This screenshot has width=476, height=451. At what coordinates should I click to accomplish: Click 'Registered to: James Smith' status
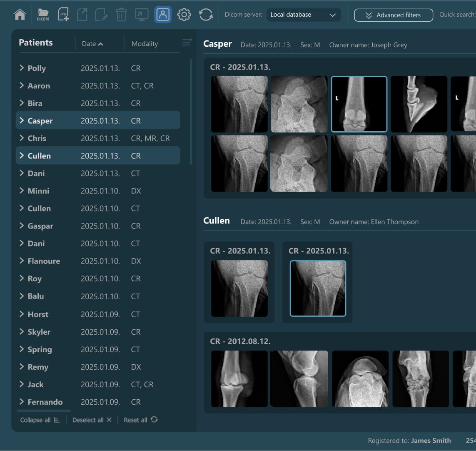coord(409,441)
